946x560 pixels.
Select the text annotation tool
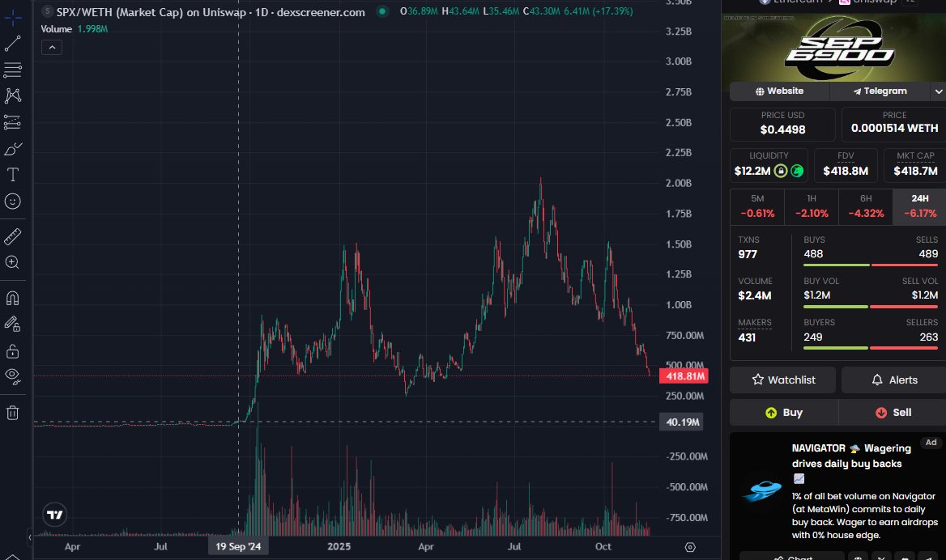click(x=13, y=175)
